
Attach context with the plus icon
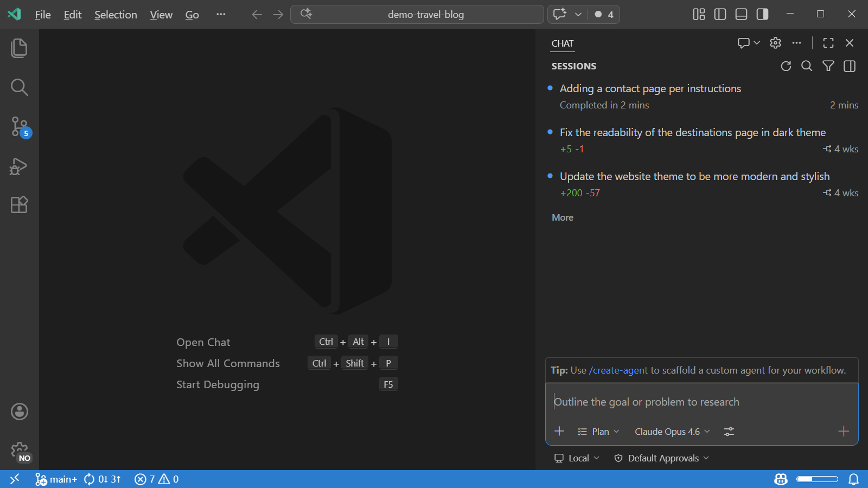pos(559,431)
